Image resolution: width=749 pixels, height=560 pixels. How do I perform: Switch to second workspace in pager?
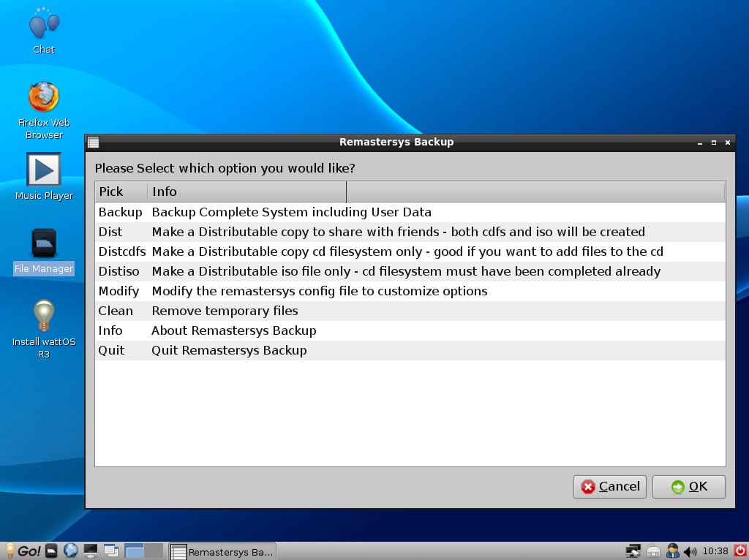click(154, 551)
